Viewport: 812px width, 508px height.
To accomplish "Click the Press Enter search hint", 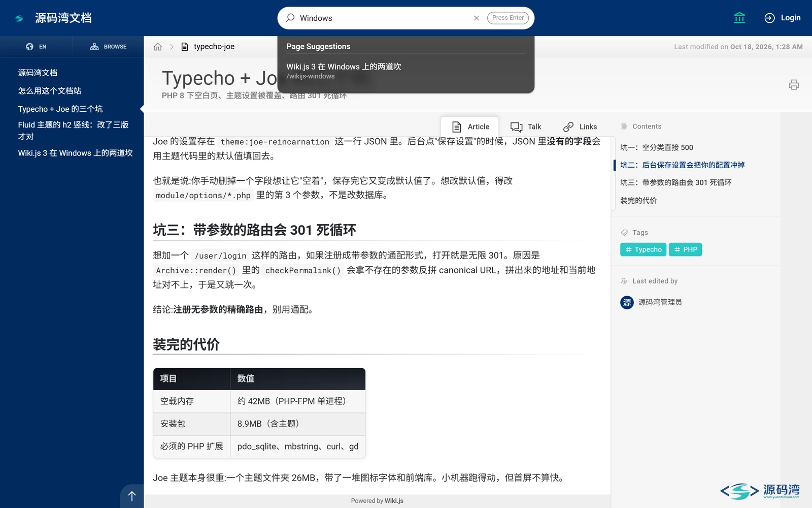I will click(x=508, y=18).
